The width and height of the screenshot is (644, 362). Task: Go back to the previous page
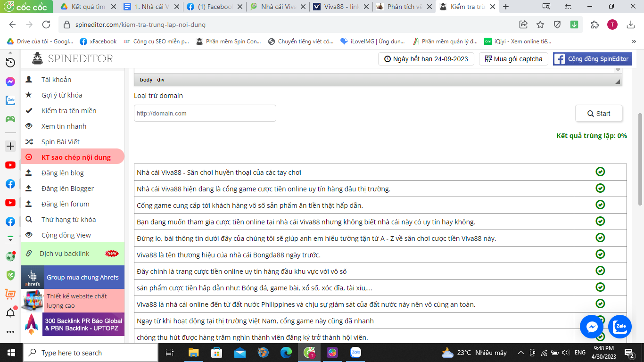tap(12, 25)
